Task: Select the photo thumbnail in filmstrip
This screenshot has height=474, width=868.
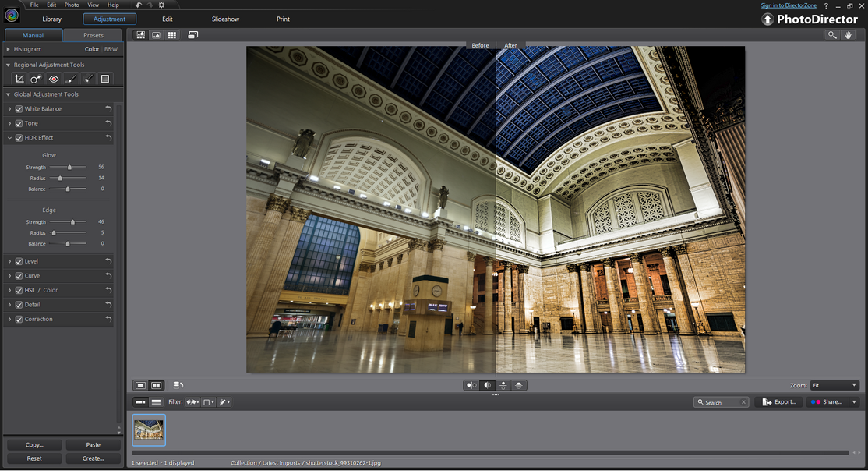Action: 149,430
